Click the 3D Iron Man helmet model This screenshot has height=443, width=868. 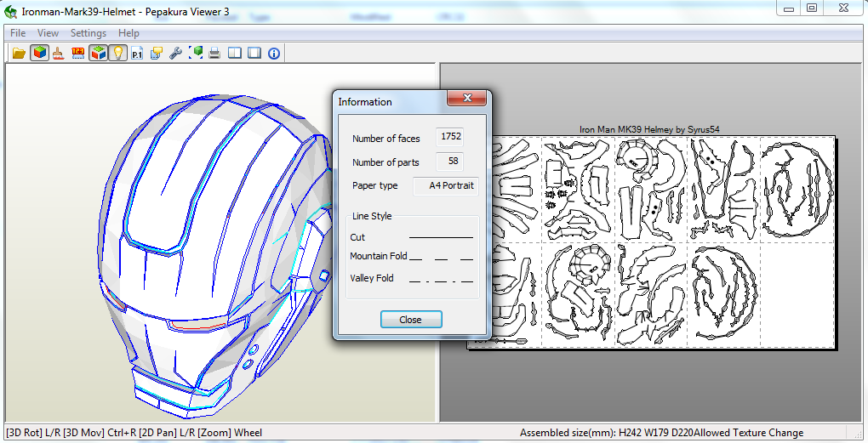click(216, 254)
